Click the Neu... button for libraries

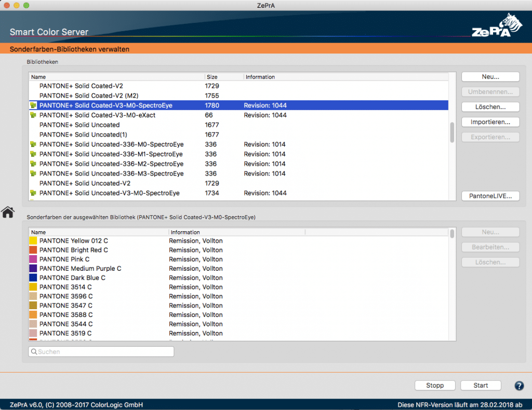point(490,77)
